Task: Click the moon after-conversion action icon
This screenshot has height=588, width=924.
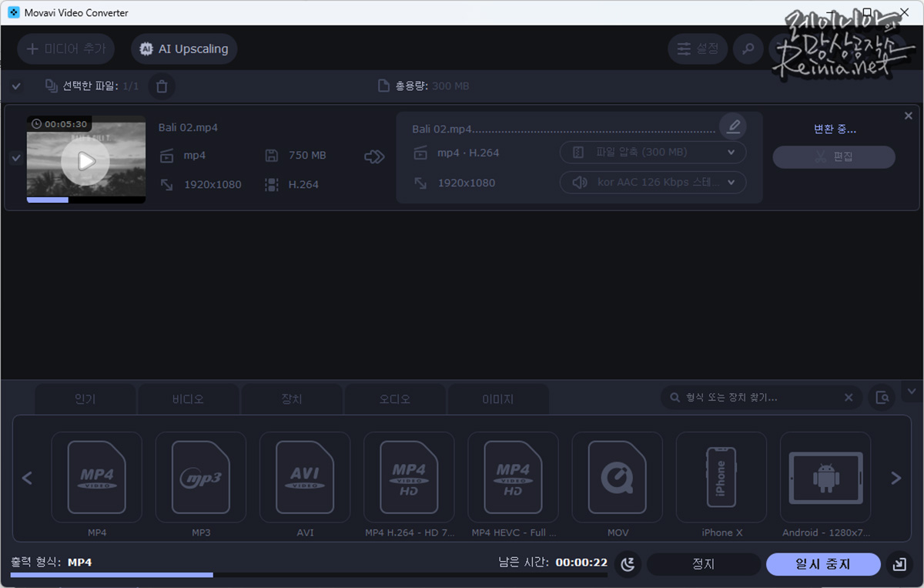Action: (628, 564)
